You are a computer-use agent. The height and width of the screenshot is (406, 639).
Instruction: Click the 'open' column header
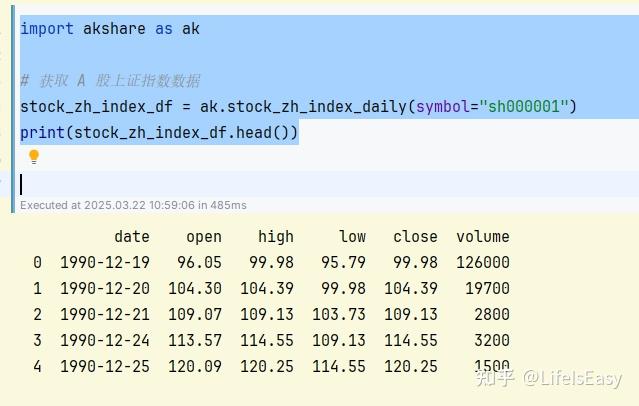(x=203, y=237)
